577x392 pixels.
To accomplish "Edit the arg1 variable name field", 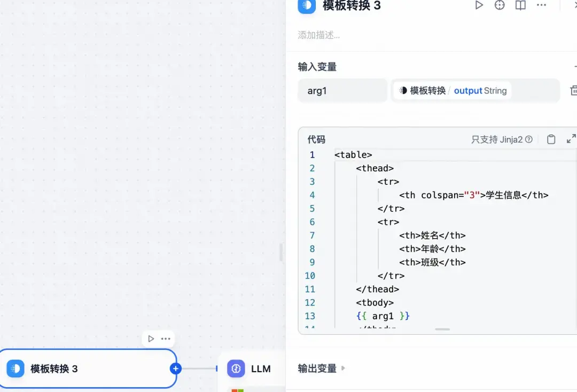I will 342,90.
